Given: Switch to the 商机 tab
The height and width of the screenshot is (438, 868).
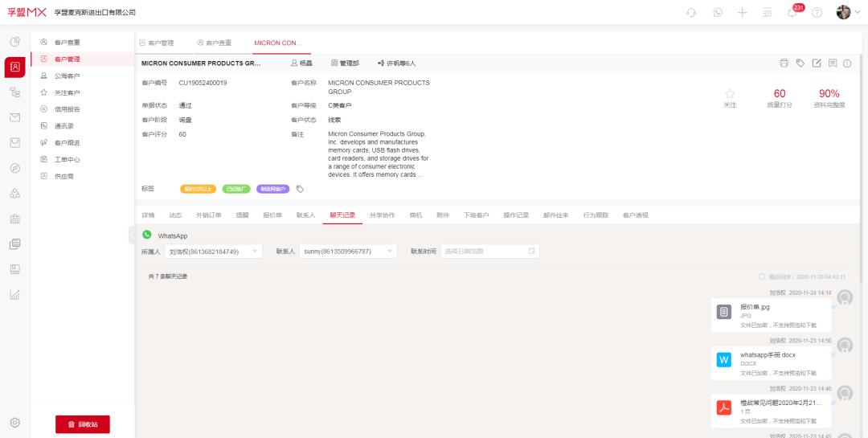Looking at the screenshot, I should pos(416,215).
